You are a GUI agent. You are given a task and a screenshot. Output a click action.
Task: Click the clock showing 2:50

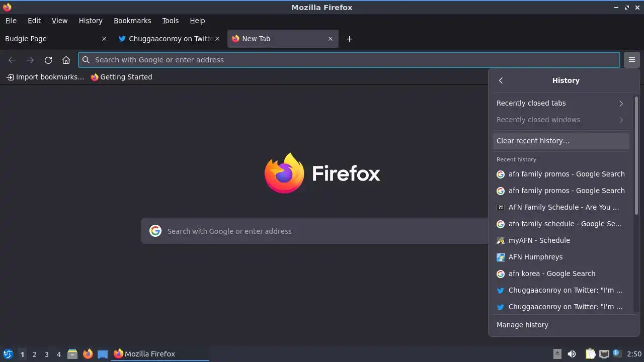coord(634,354)
